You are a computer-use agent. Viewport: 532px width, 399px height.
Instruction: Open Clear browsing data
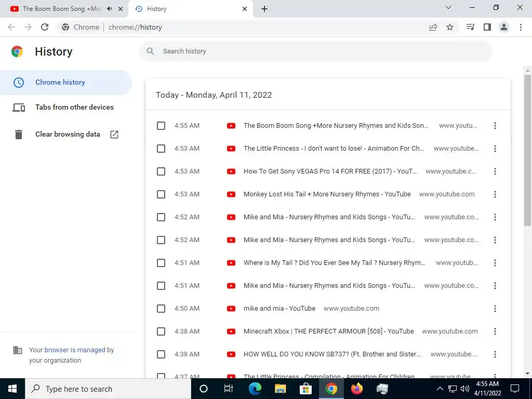point(66,135)
